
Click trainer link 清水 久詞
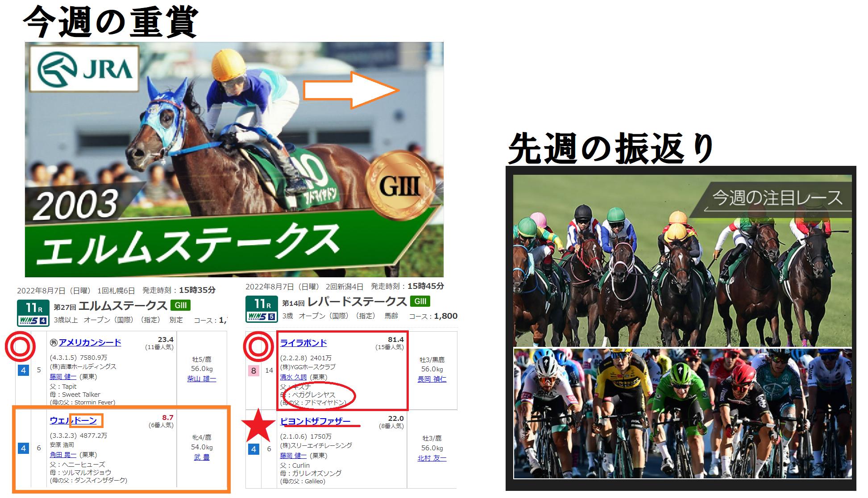tap(293, 377)
